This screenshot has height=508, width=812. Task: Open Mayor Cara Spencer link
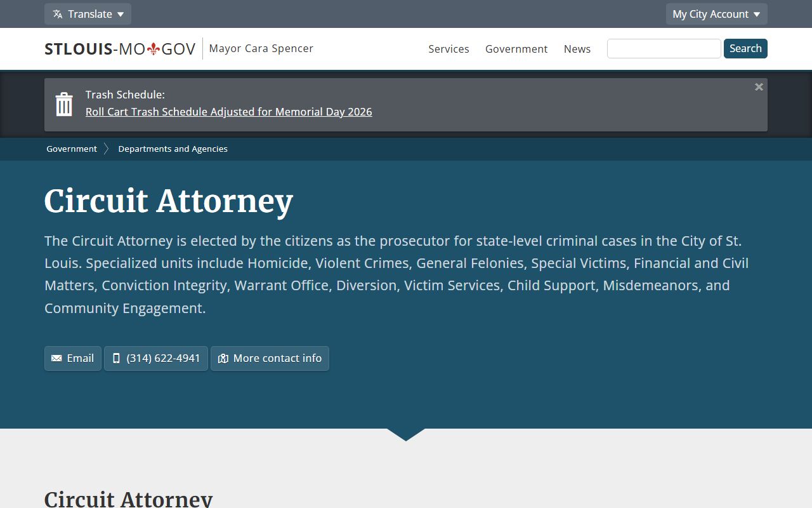(261, 48)
